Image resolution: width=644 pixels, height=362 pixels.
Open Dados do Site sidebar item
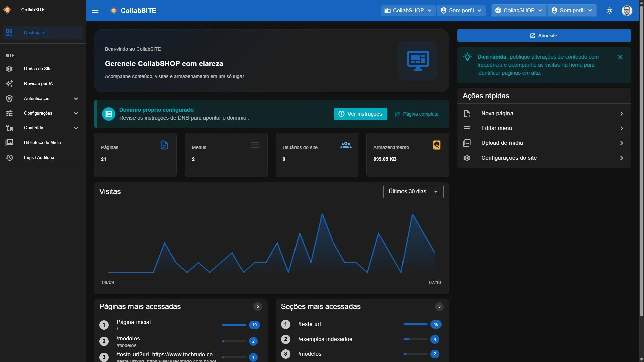pos(43,69)
